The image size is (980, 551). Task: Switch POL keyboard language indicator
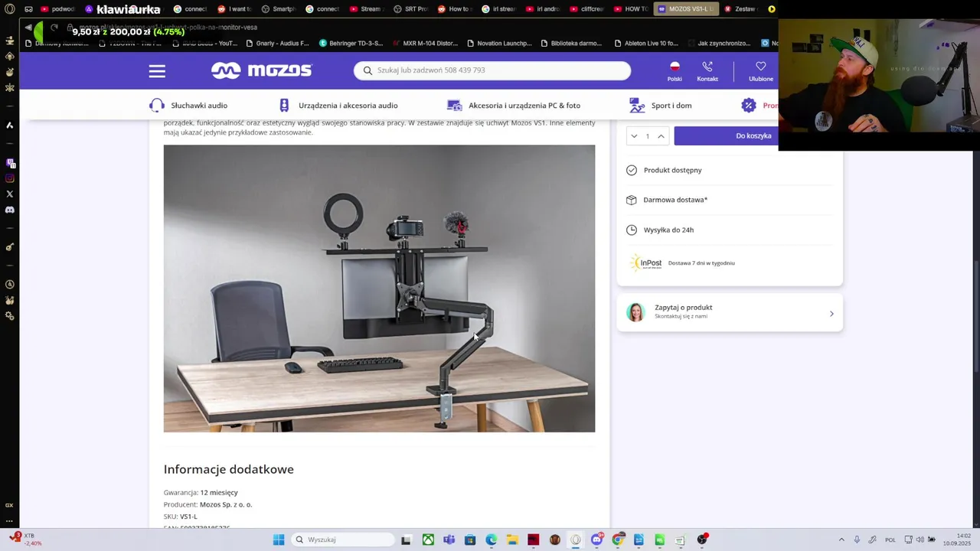tap(890, 540)
